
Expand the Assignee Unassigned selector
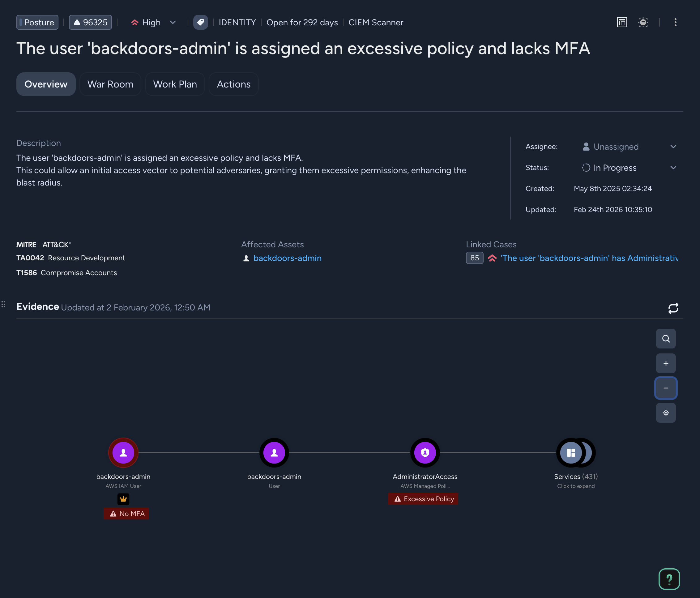click(673, 146)
